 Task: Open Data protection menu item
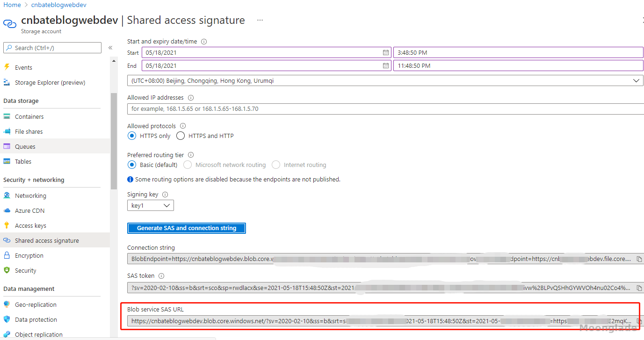(36, 319)
